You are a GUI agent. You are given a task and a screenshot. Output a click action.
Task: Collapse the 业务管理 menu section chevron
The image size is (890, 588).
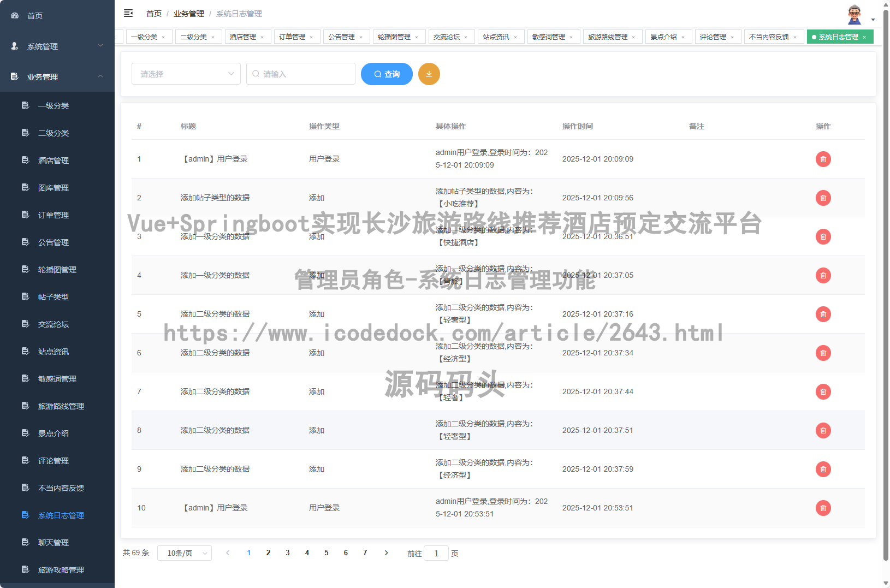coord(100,76)
